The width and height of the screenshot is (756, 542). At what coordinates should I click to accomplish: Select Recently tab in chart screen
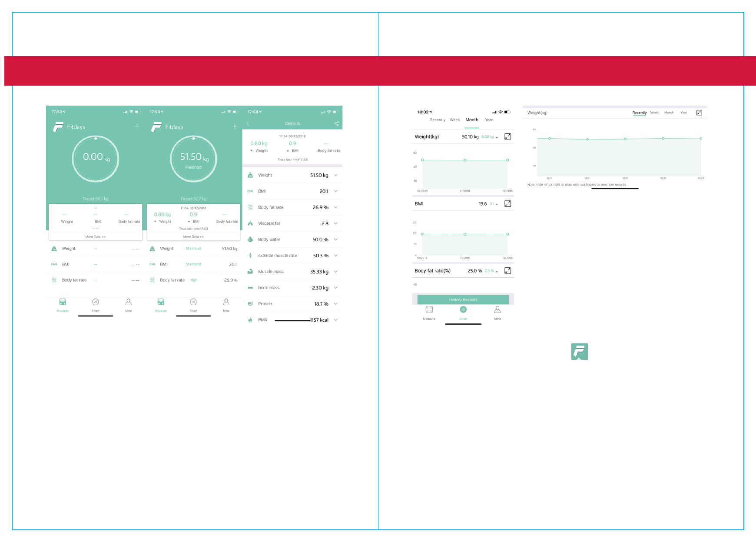tap(438, 120)
